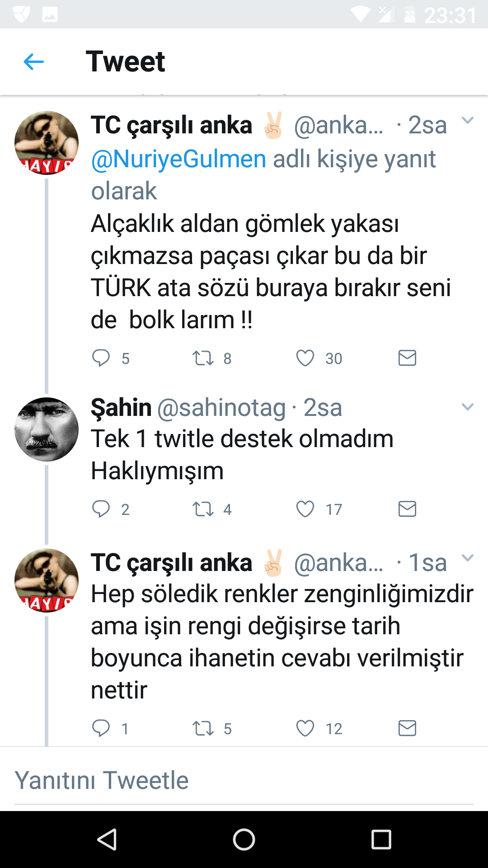Screen dimensions: 488x868
Task: Expand the menu chevron on Şahin's tweet
Action: tap(467, 407)
